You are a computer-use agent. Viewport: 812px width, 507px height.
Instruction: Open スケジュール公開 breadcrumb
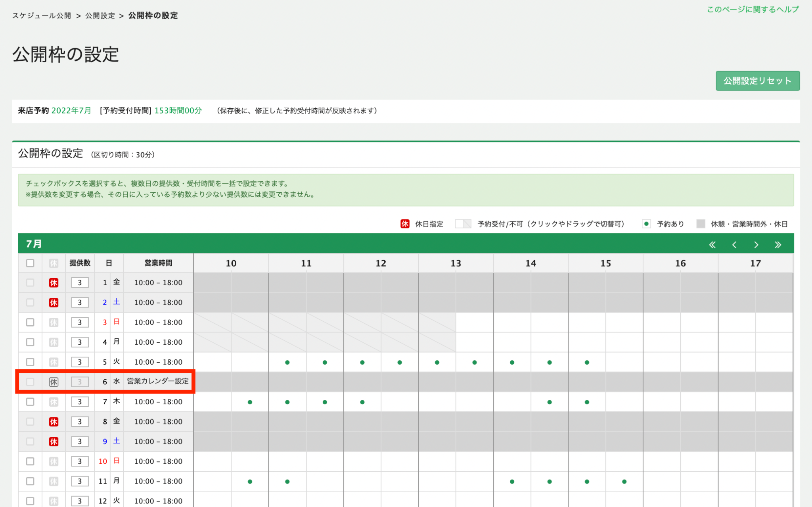click(x=42, y=15)
